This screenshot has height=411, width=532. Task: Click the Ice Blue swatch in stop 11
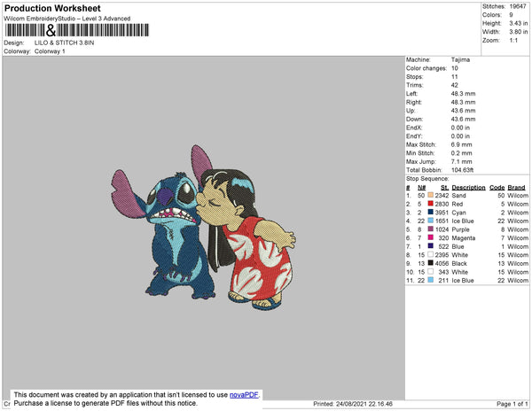[x=430, y=281]
